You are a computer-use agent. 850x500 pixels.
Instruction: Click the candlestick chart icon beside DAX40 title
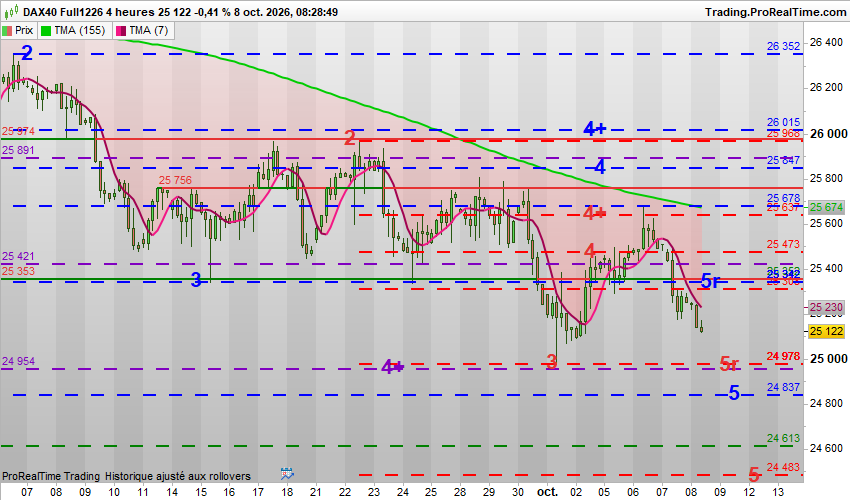11,10
